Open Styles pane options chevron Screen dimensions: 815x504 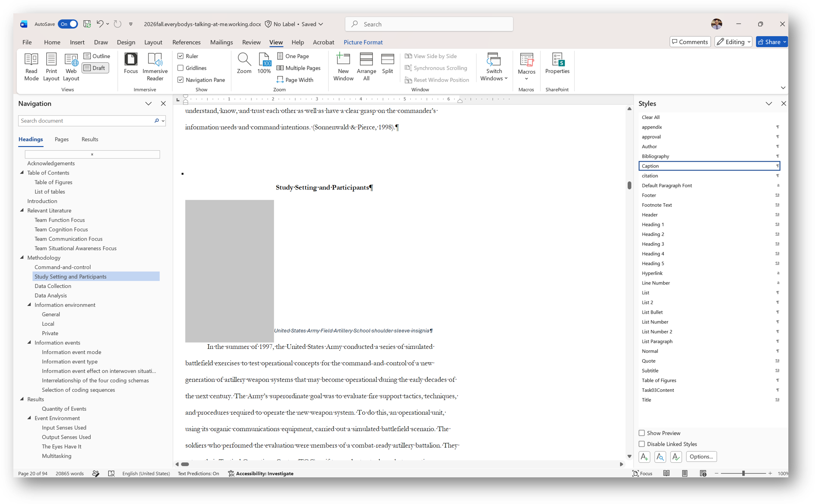click(x=769, y=104)
